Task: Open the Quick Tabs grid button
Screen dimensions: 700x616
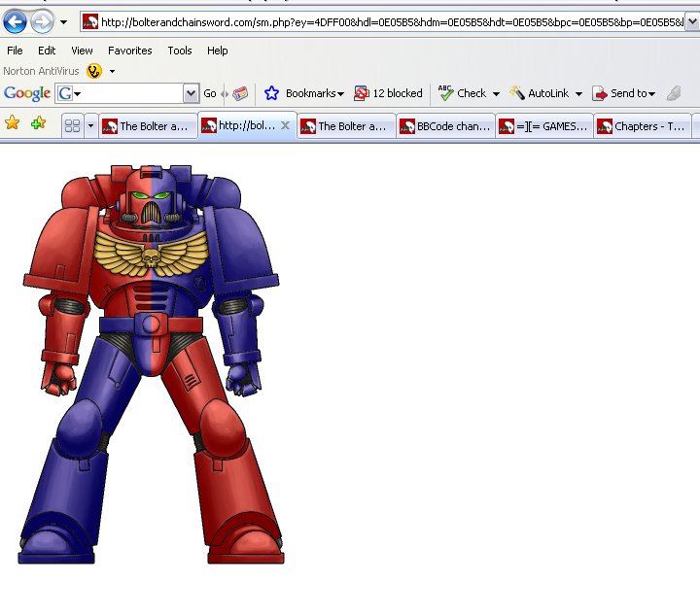Action: click(72, 125)
